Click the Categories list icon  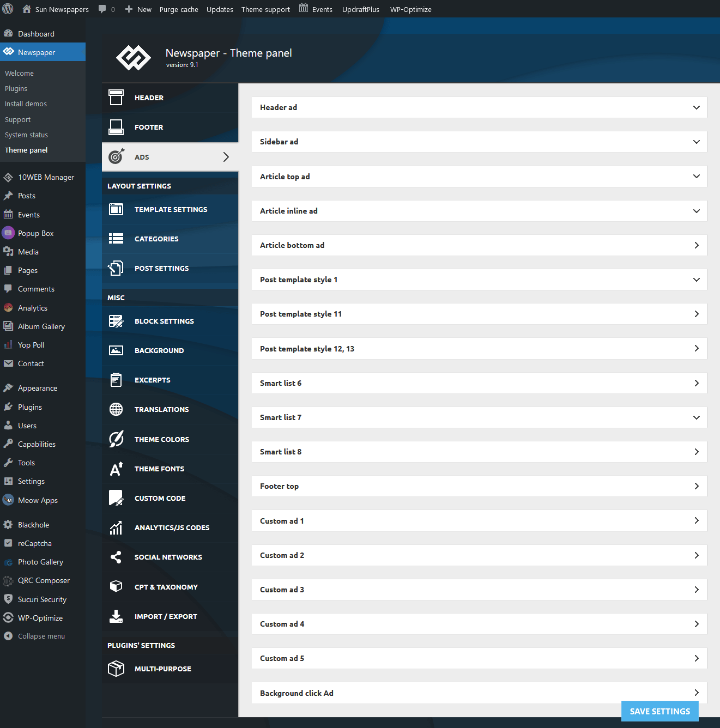[x=116, y=239]
